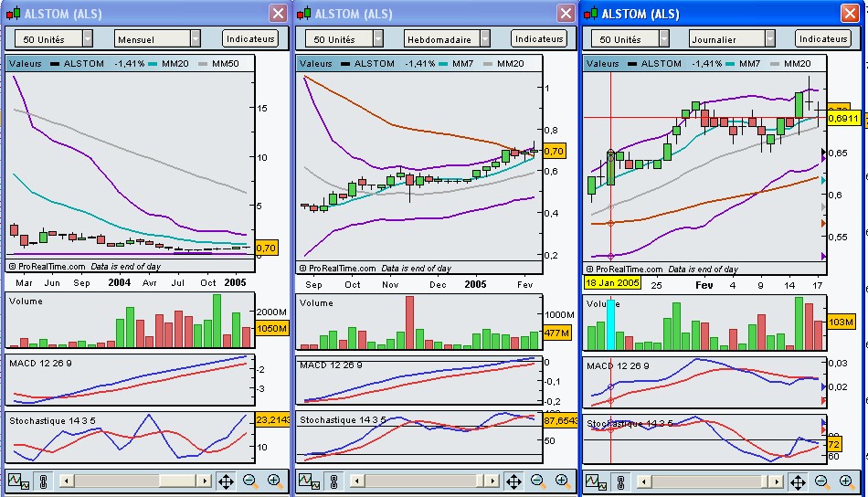The height and width of the screenshot is (497, 868).
Task: Click scrollbar left arrow in Journalier window
Action: 644,482
